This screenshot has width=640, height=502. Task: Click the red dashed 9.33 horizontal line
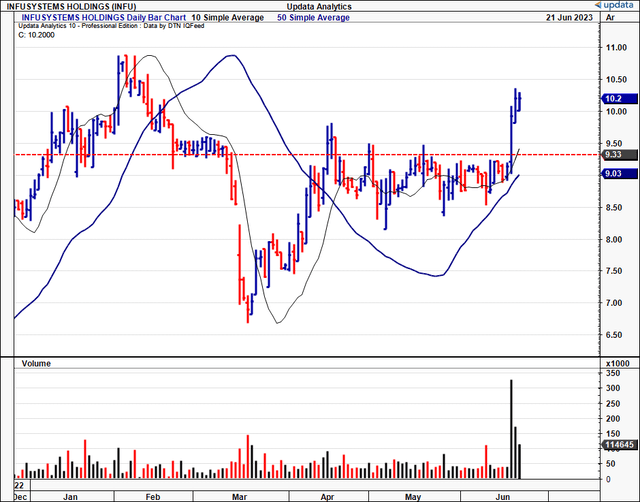click(307, 155)
